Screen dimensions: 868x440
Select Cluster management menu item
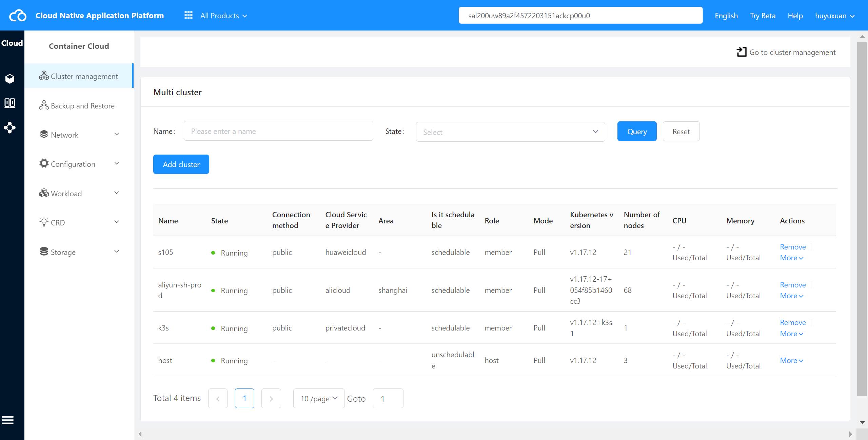pos(79,76)
